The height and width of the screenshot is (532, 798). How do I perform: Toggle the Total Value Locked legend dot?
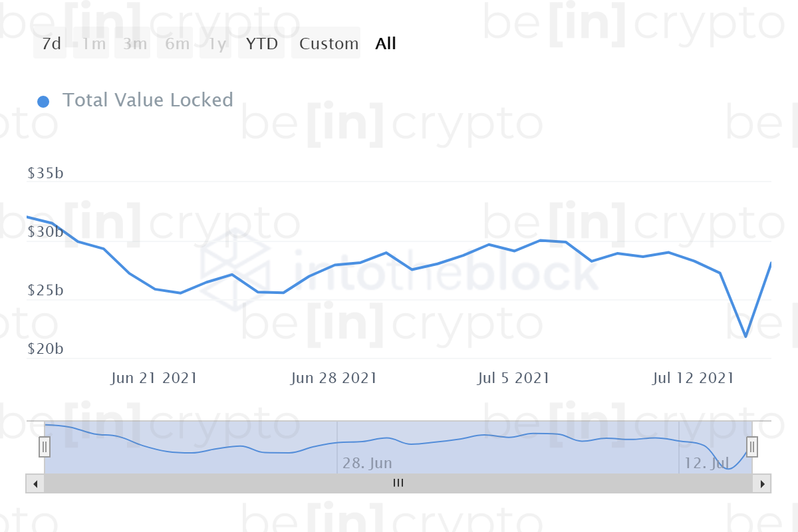(x=43, y=102)
